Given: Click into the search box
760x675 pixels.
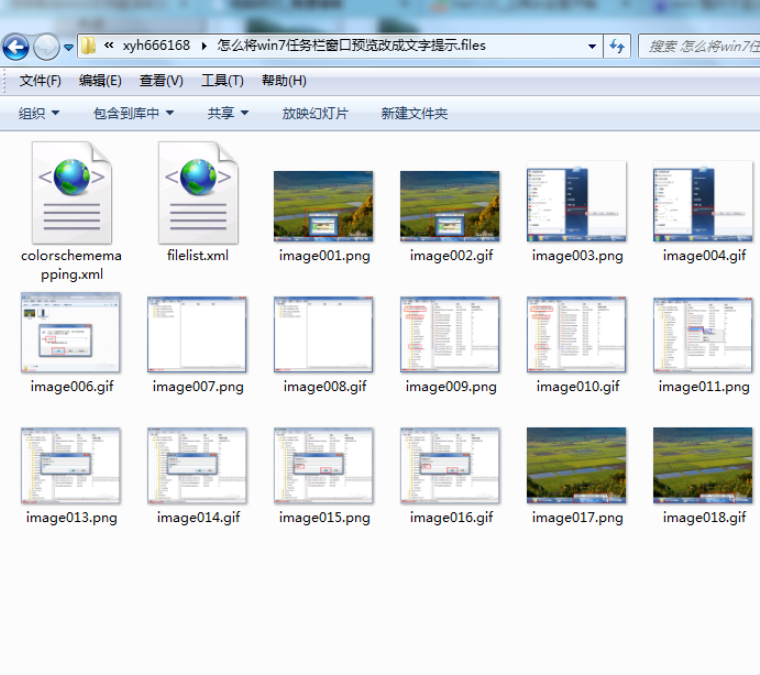Looking at the screenshot, I should pos(699,46).
